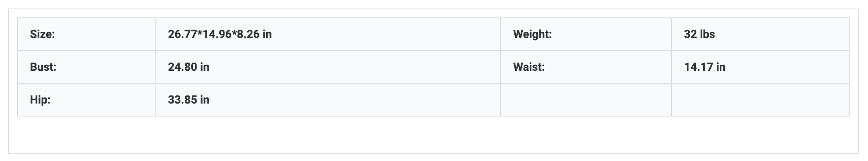The image size is (868, 161).
Task: Click the "lbs" unit in the weight value
Action: (708, 34)
